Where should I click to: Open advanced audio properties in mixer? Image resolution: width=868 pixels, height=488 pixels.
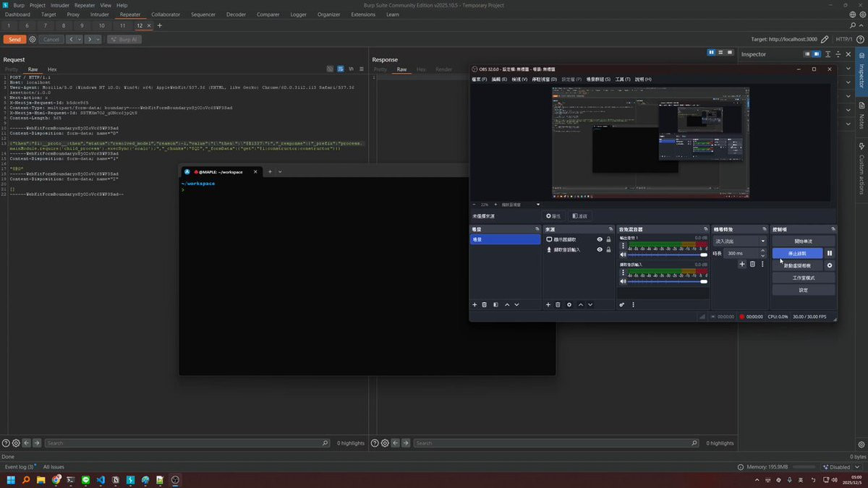(x=622, y=305)
